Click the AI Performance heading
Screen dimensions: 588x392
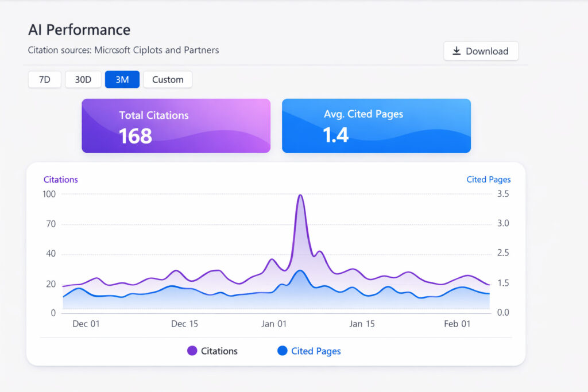point(79,30)
